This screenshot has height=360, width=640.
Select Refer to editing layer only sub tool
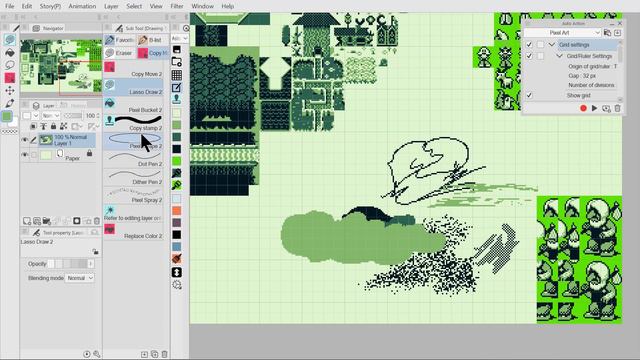(133, 213)
